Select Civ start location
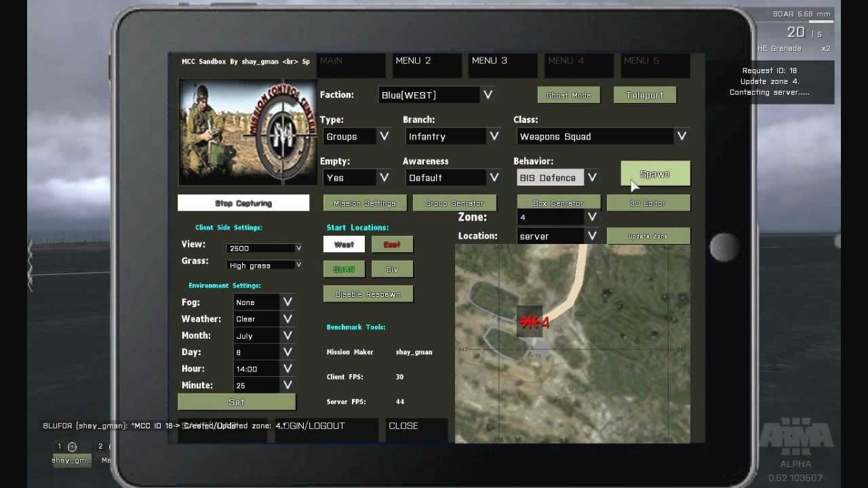Screen dimensions: 868x488 coord(392,269)
